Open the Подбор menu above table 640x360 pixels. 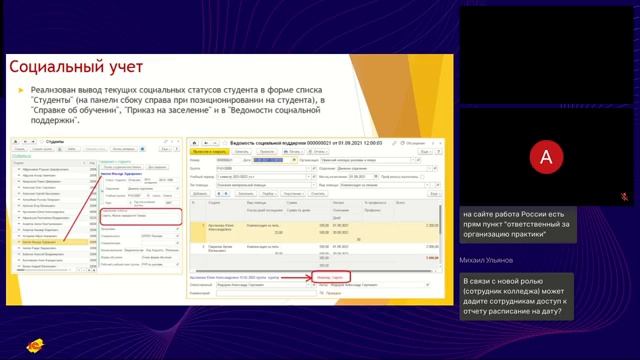(269, 193)
